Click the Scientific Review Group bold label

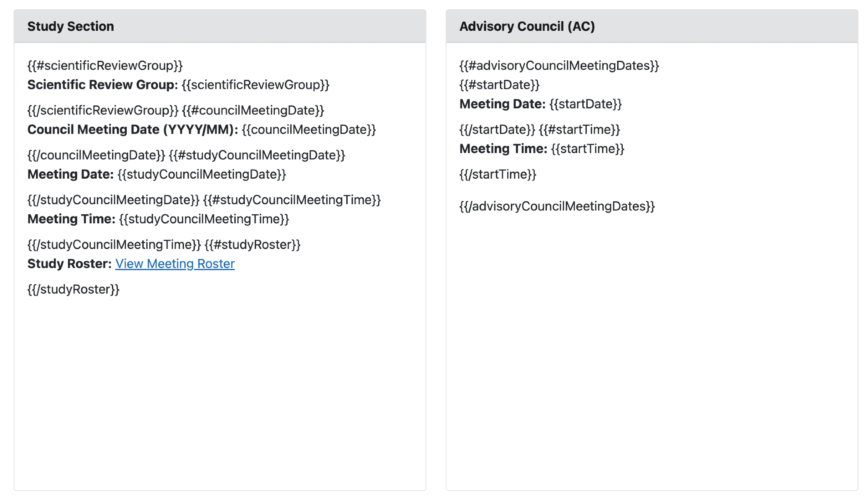tap(102, 85)
